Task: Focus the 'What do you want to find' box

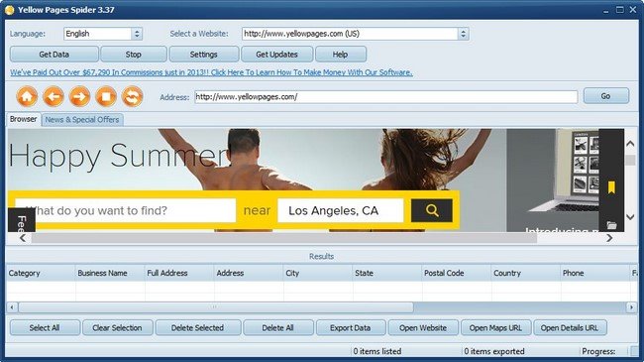Action: (x=125, y=210)
